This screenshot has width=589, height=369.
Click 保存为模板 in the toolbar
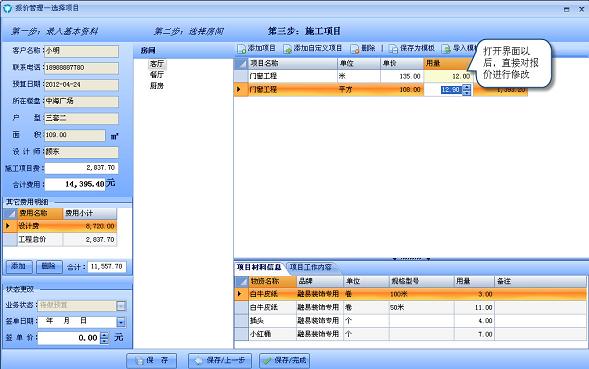412,48
